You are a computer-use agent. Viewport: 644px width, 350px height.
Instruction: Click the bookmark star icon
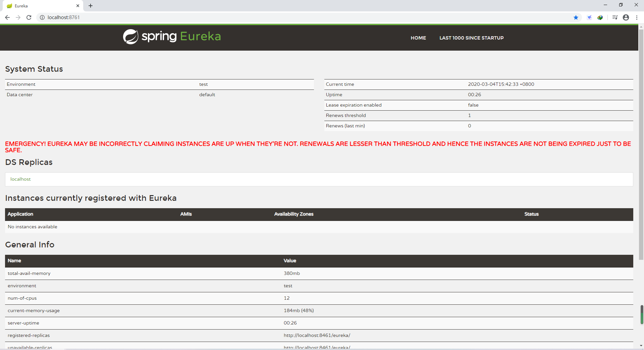point(576,17)
